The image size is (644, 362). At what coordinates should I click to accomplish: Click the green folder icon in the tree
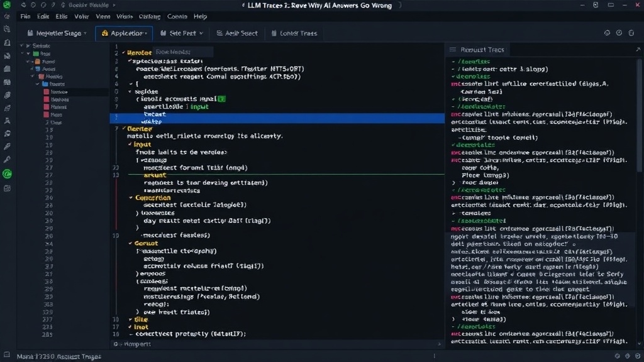pyautogui.click(x=36, y=54)
